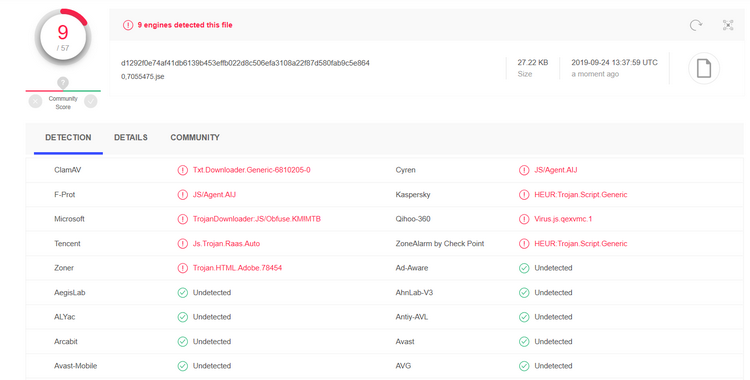Image resolution: width=750 pixels, height=380 pixels.
Task: Click Kaspersky's HEUR:Trojan.Script.Generic result
Action: click(x=581, y=195)
